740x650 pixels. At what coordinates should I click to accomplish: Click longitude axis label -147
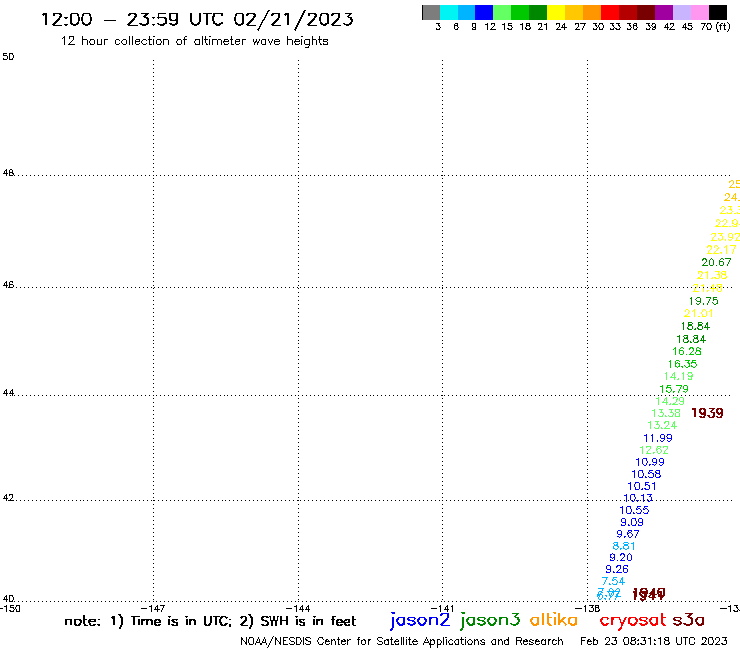pos(153,608)
